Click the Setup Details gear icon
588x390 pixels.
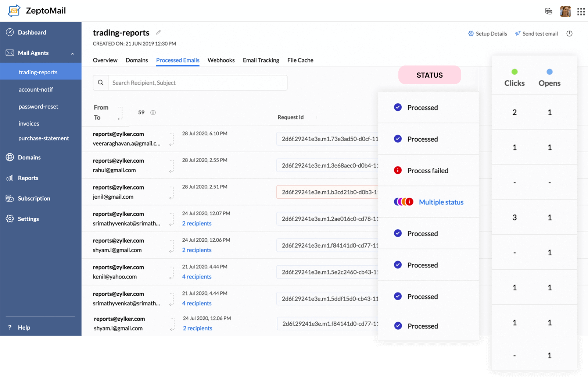point(471,33)
